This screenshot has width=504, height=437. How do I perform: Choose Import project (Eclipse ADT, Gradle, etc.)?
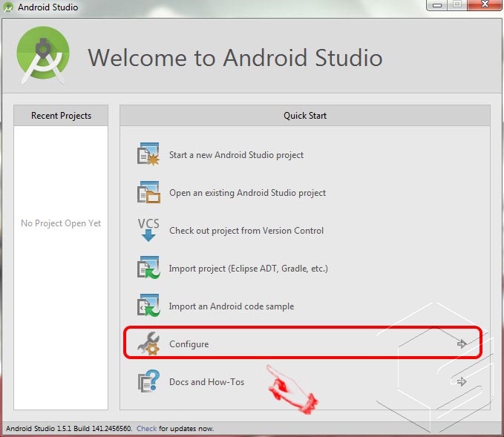[x=248, y=269]
